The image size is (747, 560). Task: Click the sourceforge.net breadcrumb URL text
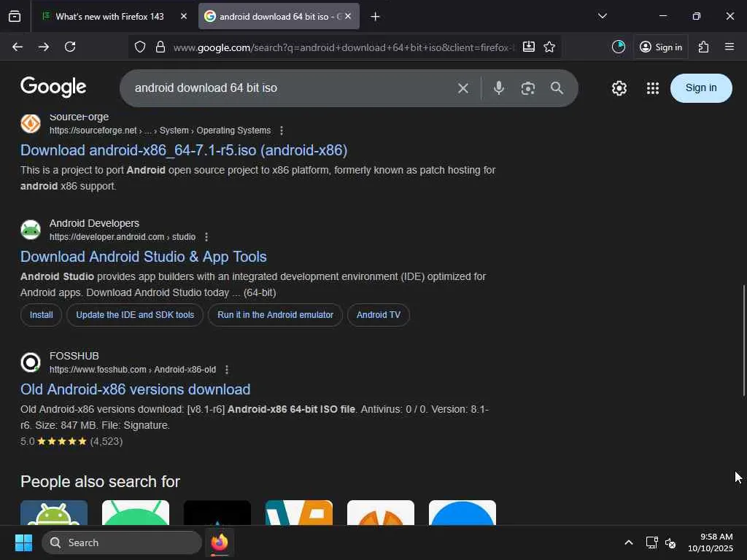pos(160,131)
